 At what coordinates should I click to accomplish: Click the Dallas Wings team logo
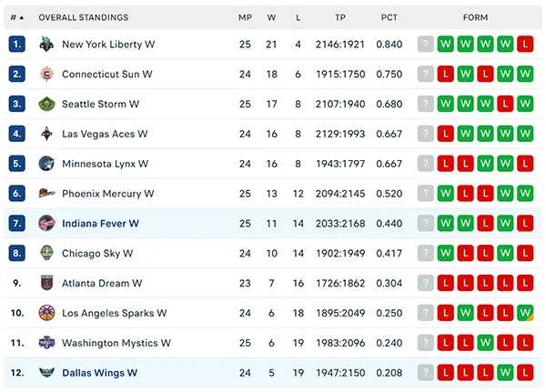pos(46,373)
